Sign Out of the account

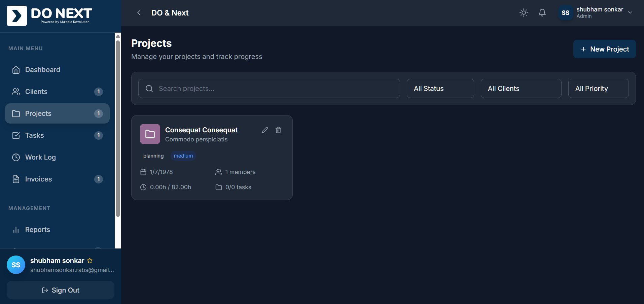(x=60, y=290)
